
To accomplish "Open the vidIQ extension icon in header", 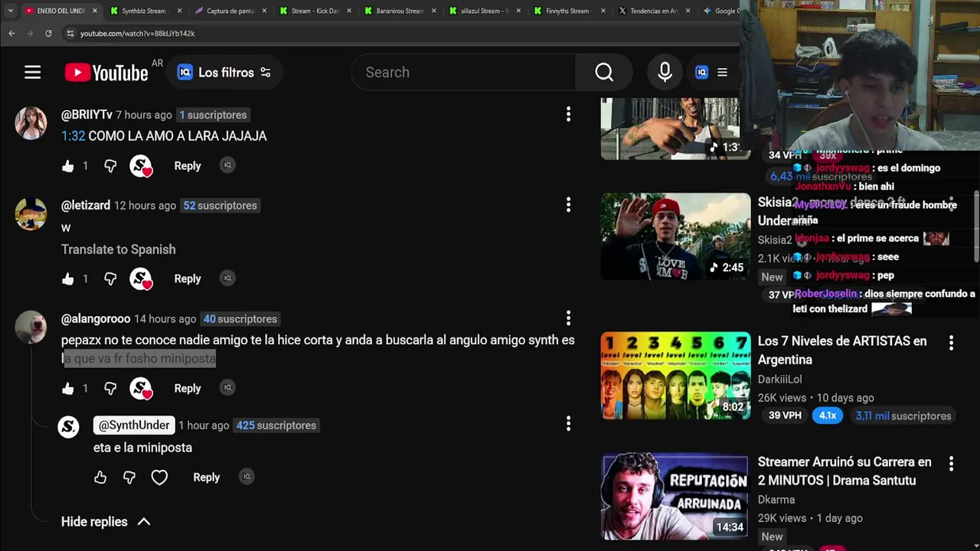I will tap(701, 72).
